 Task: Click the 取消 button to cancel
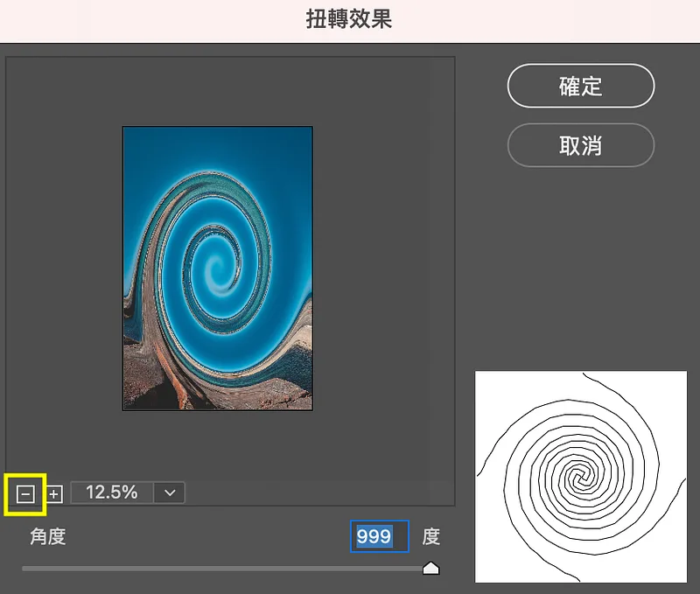tap(581, 145)
